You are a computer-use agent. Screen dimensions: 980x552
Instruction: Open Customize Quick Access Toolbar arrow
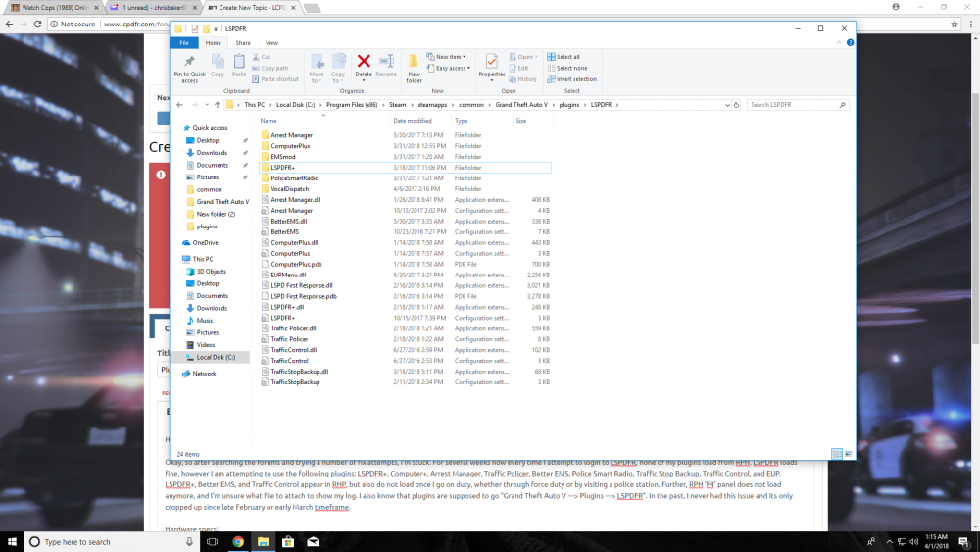(216, 29)
